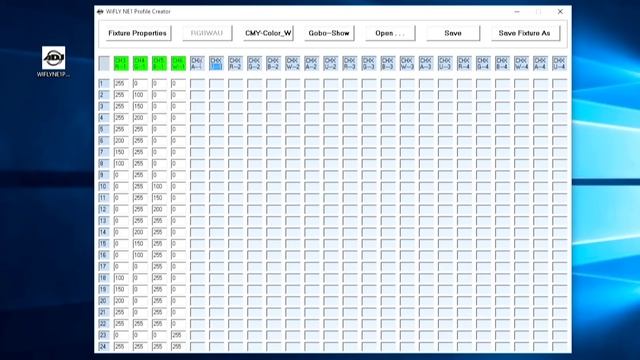Select row number 22 label
This screenshot has height=360, width=640.
104,324
